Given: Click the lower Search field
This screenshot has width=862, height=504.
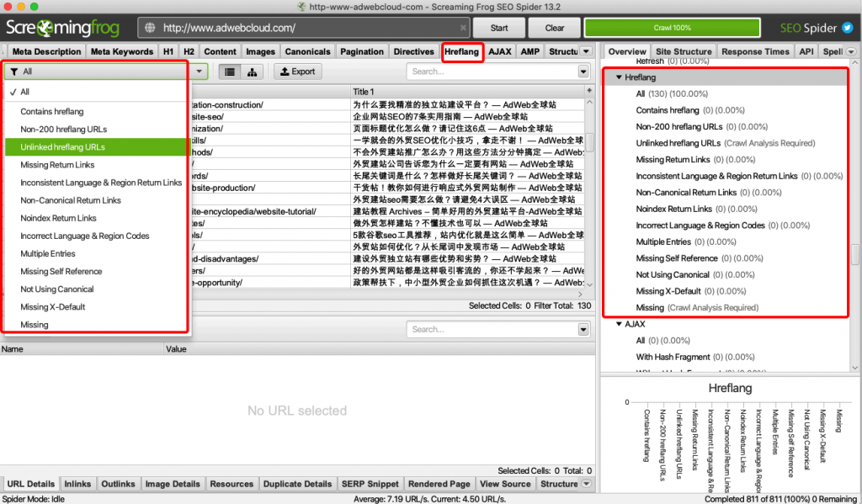Looking at the screenshot, I should click(x=492, y=329).
